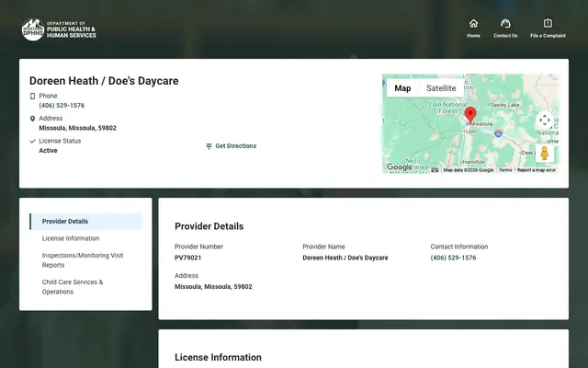Click the License Information section heading

(218, 357)
